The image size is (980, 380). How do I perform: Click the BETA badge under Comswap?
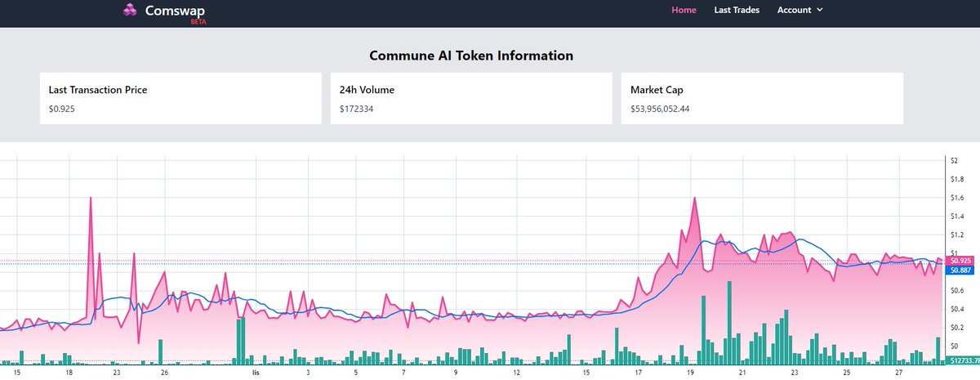click(198, 22)
